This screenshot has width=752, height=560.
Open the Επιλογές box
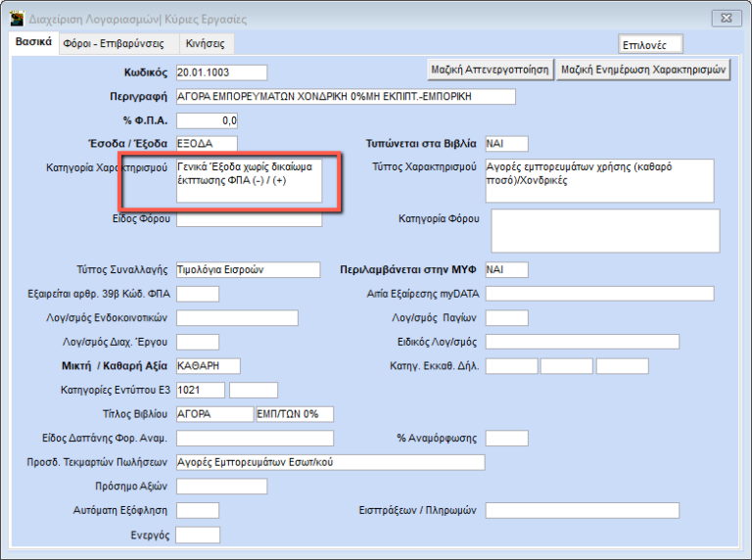[650, 45]
